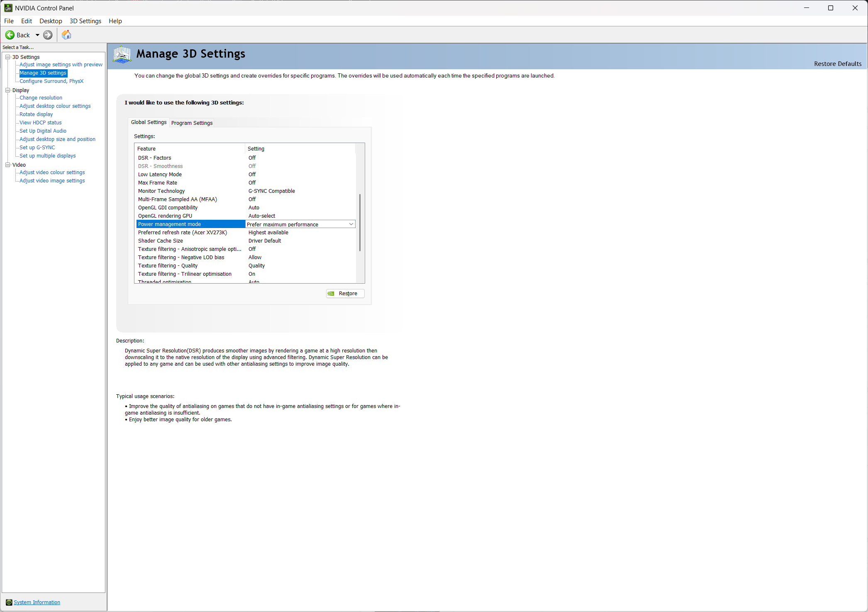The image size is (868, 612).
Task: Close the NVIDIA Control Panel window
Action: click(855, 8)
